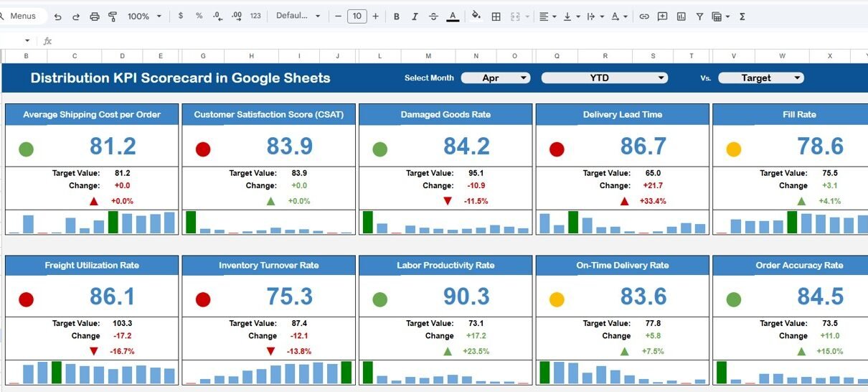Open the zoom 100% menu
Image resolution: width=868 pixels, height=392 pixels.
[144, 16]
